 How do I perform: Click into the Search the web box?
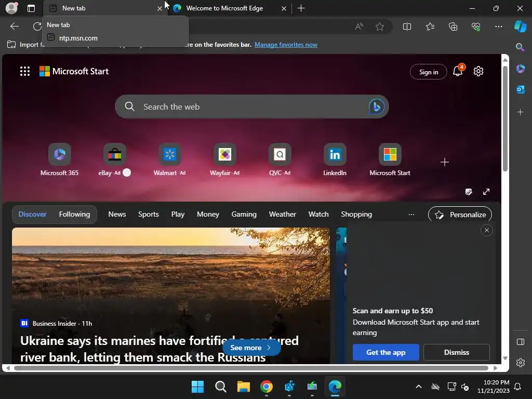pos(252,107)
